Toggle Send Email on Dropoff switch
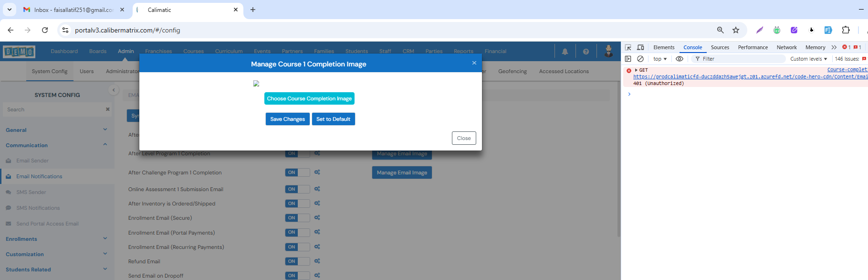This screenshot has width=868, height=280. coord(297,276)
